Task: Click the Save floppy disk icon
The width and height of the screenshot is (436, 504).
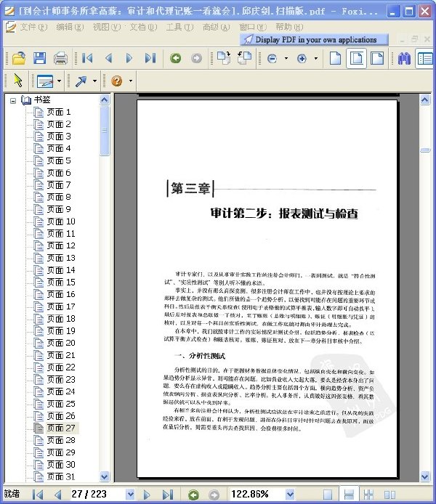Action: 39,58
